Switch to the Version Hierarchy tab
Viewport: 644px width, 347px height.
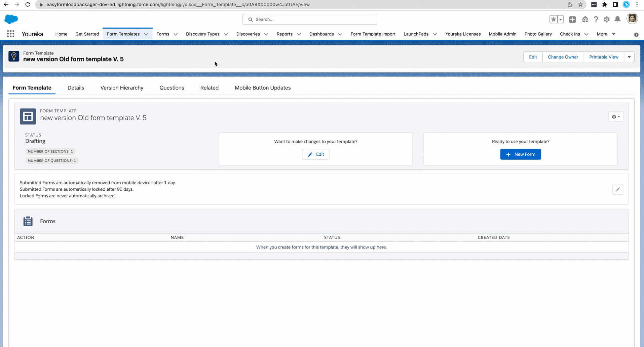(122, 88)
